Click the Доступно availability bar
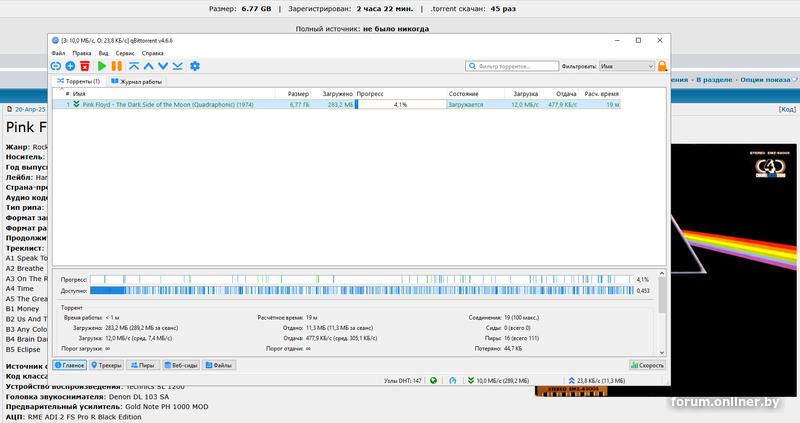The width and height of the screenshot is (800, 423). click(361, 290)
